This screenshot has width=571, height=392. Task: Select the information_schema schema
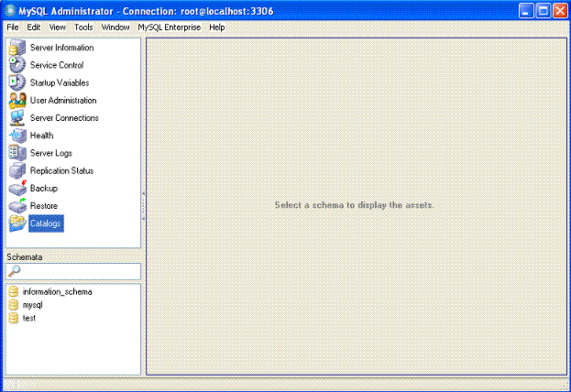tap(57, 291)
